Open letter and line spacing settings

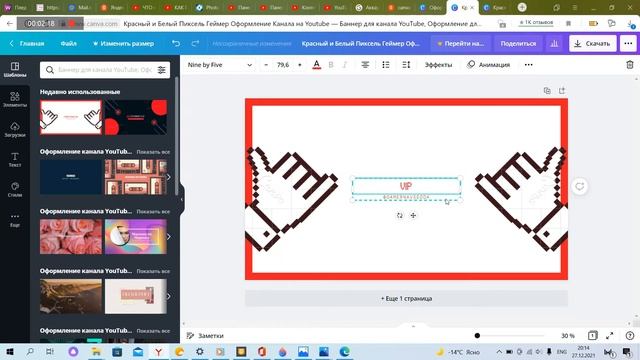pyautogui.click(x=406, y=65)
